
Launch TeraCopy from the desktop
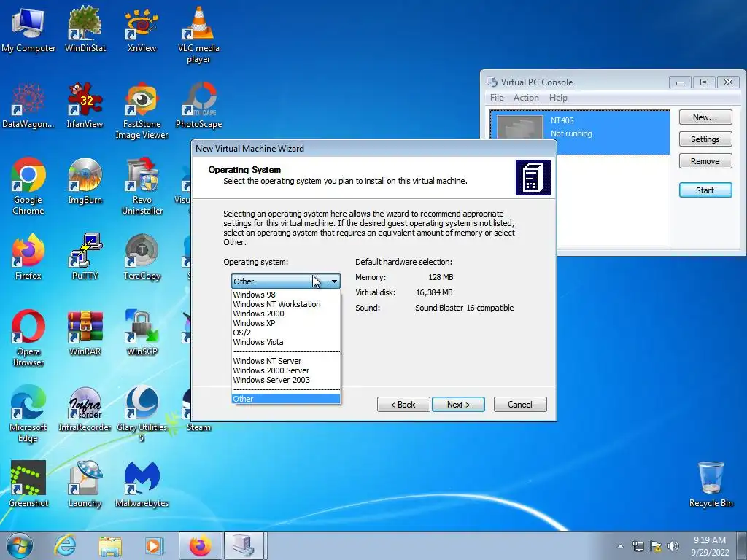(x=142, y=257)
